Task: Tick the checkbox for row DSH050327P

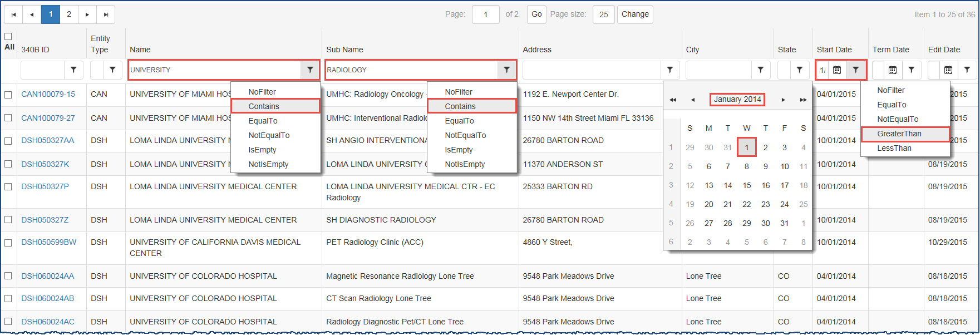Action: [8, 187]
